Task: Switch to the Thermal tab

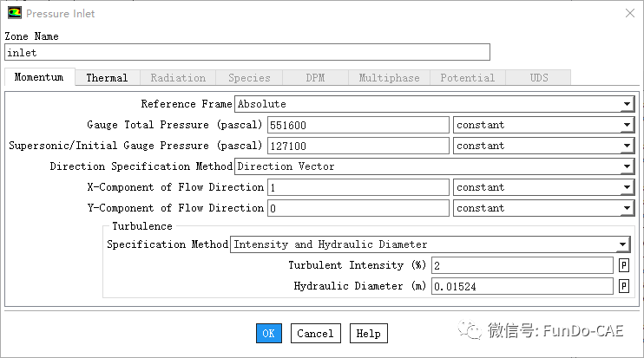Action: (x=107, y=78)
